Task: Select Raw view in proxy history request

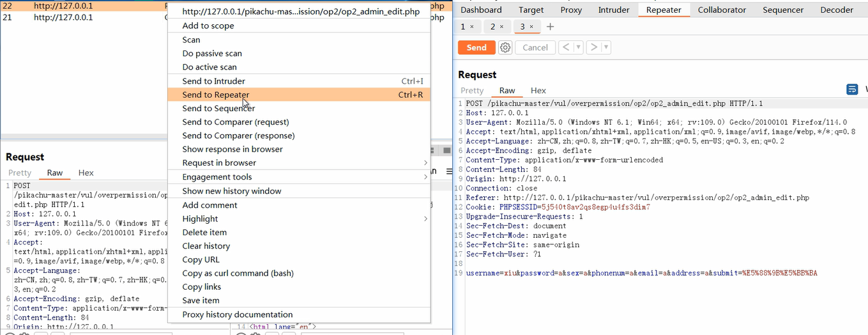Action: click(x=55, y=173)
